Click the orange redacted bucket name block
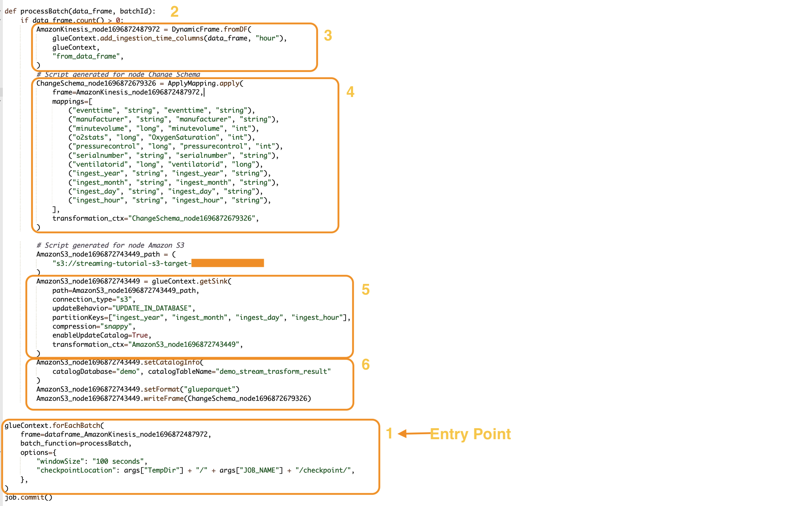 click(228, 263)
